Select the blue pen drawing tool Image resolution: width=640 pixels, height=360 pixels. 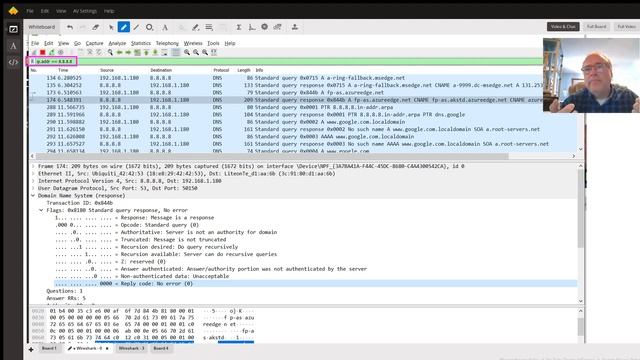click(x=124, y=27)
